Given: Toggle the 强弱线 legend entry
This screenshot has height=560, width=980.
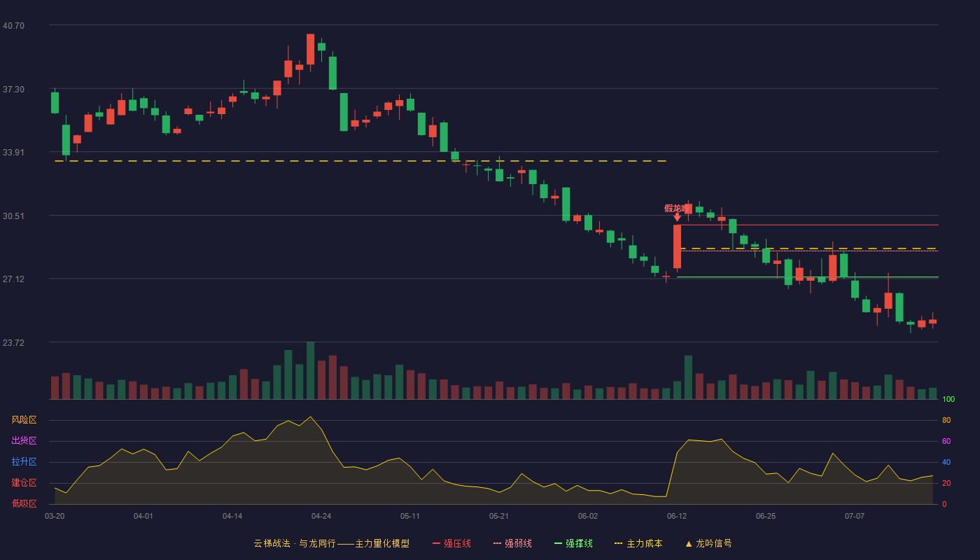Looking at the screenshot, I should 512,543.
